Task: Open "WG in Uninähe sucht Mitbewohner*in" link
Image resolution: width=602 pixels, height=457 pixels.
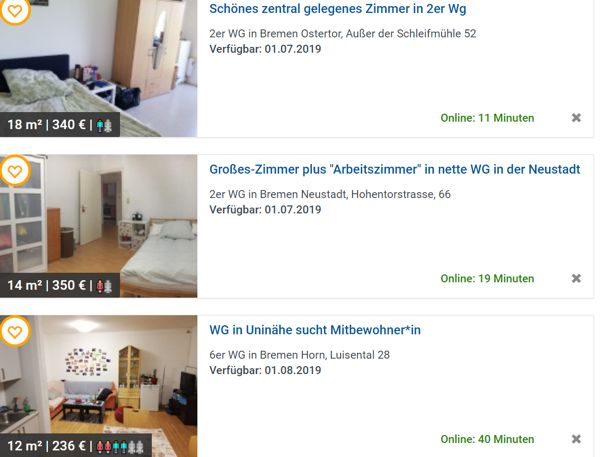Action: [315, 330]
